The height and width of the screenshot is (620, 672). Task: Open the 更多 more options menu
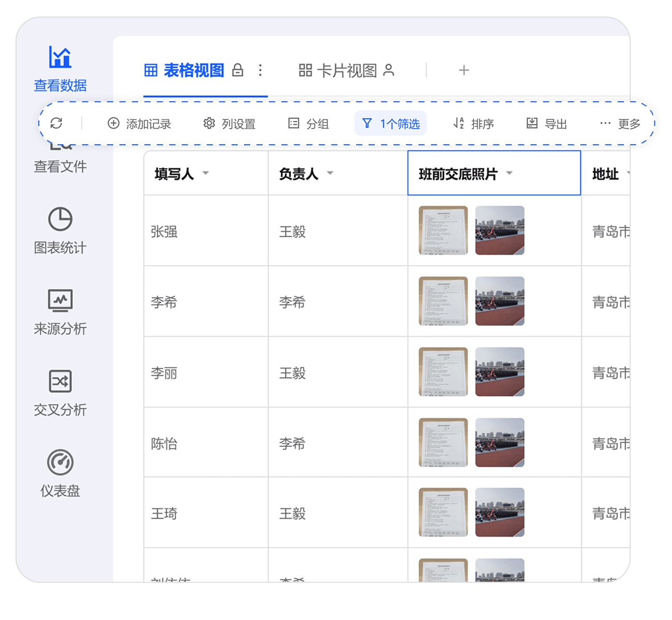pos(620,123)
